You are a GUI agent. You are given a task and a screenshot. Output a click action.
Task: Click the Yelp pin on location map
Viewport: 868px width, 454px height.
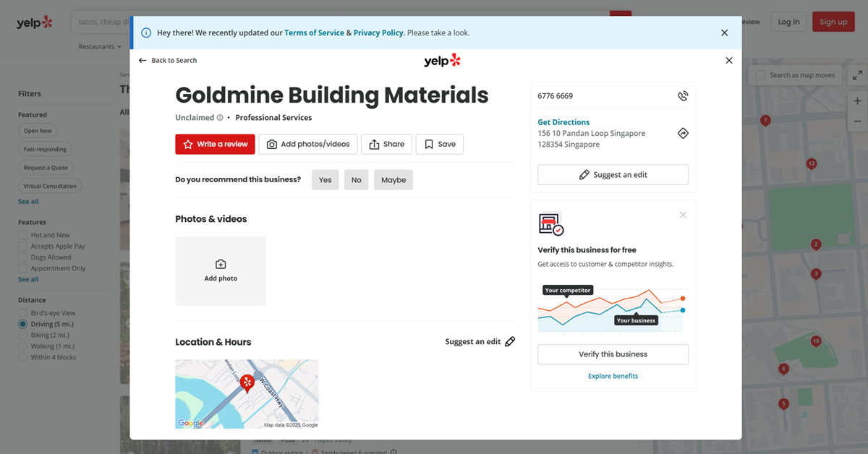(x=247, y=382)
